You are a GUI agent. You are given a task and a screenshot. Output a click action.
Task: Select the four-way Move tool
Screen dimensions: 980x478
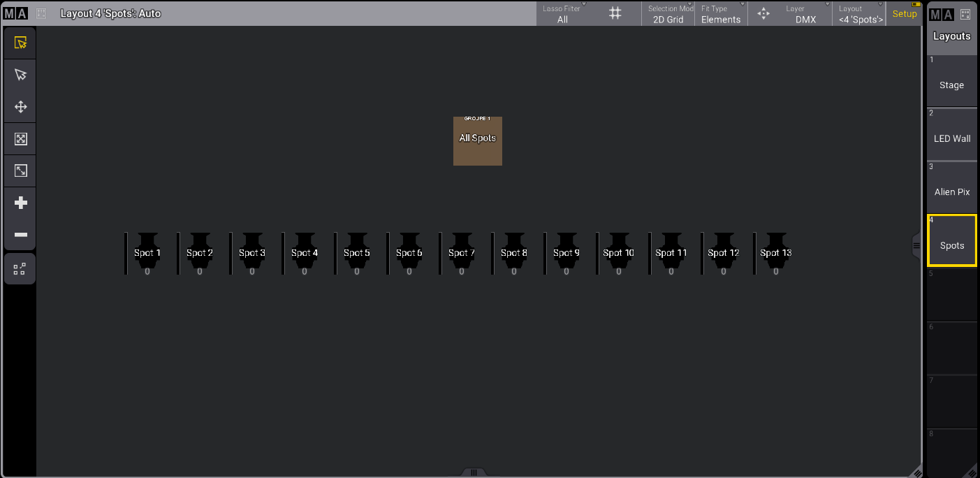tap(20, 107)
